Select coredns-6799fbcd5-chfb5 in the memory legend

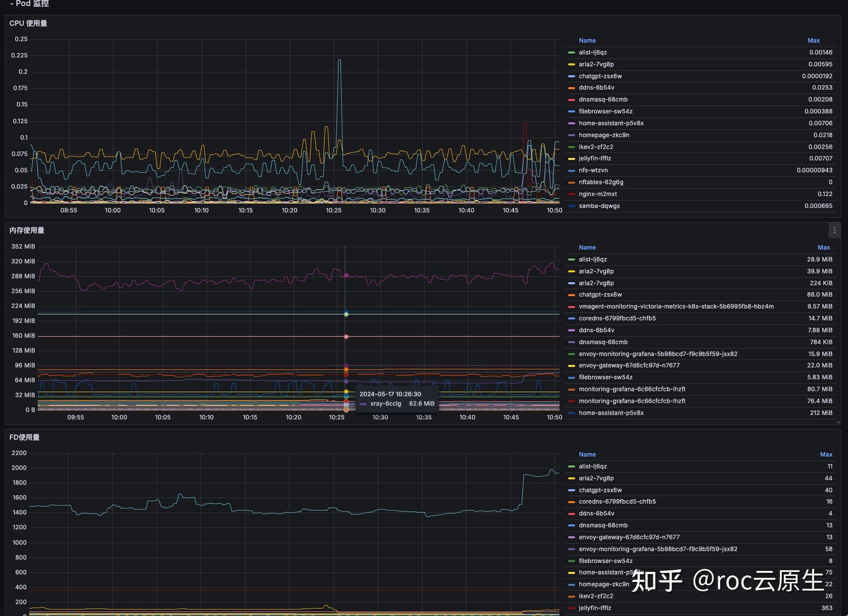point(617,318)
